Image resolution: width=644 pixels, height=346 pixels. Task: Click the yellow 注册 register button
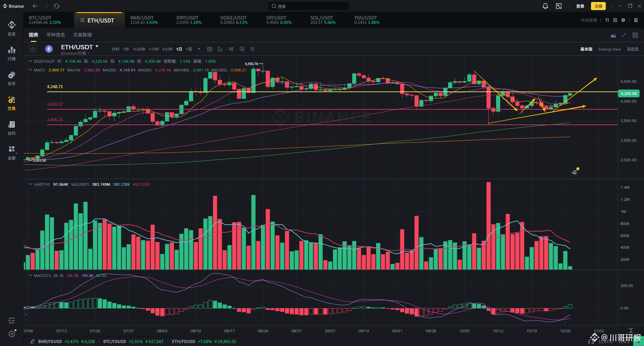(598, 6)
